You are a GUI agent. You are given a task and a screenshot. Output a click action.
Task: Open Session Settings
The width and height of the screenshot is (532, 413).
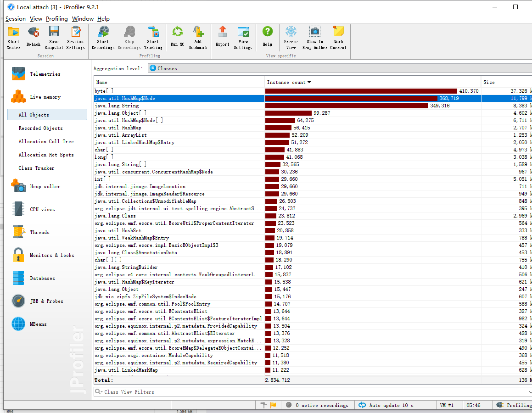(75, 38)
